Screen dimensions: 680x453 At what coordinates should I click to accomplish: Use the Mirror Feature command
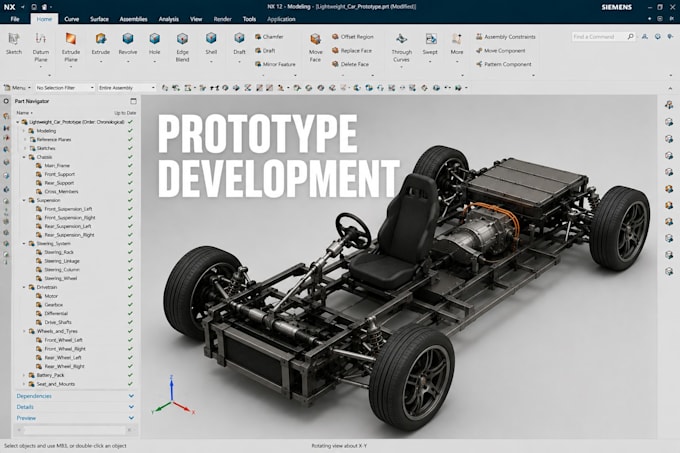[x=275, y=64]
